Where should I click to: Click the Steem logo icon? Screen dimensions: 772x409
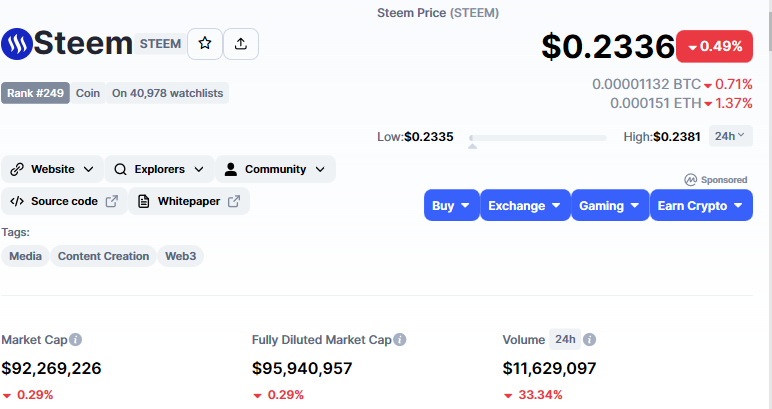point(17,44)
